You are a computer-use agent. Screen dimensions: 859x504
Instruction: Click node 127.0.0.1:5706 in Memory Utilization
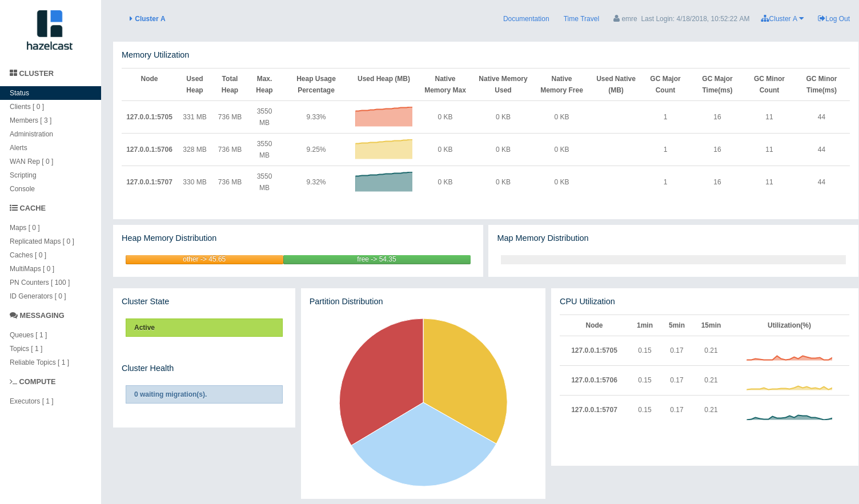click(x=149, y=150)
